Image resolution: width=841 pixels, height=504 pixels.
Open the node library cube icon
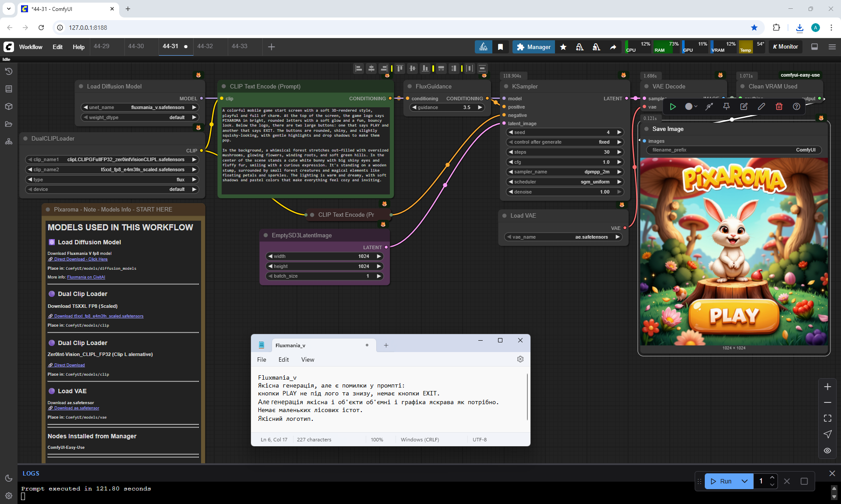9,106
